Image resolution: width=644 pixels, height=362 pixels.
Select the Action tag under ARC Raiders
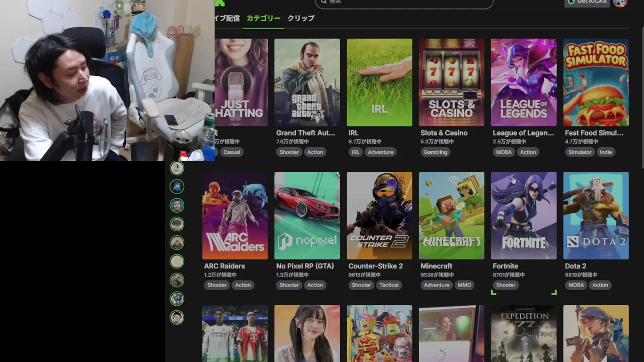coord(243,285)
